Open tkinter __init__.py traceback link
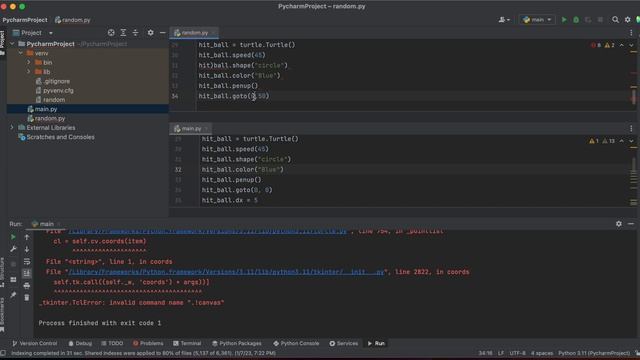This screenshot has height=360, width=640. 226,272
